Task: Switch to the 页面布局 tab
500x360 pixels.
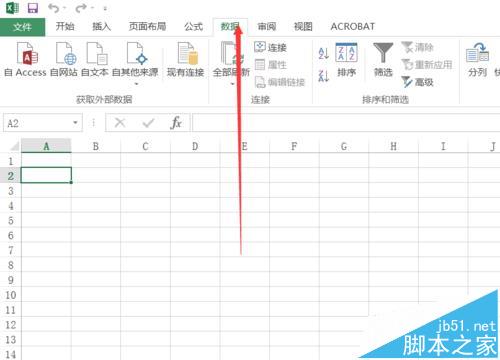Action: click(147, 26)
